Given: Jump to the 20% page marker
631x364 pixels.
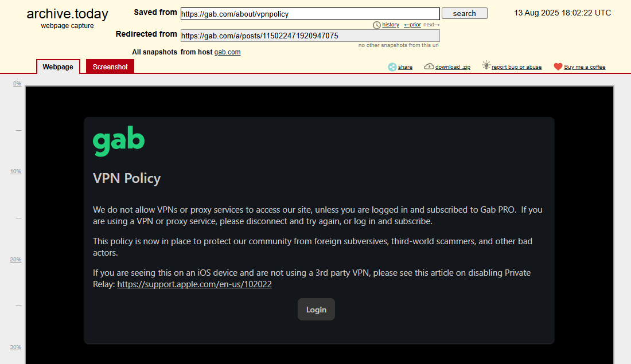Looking at the screenshot, I should coord(15,260).
